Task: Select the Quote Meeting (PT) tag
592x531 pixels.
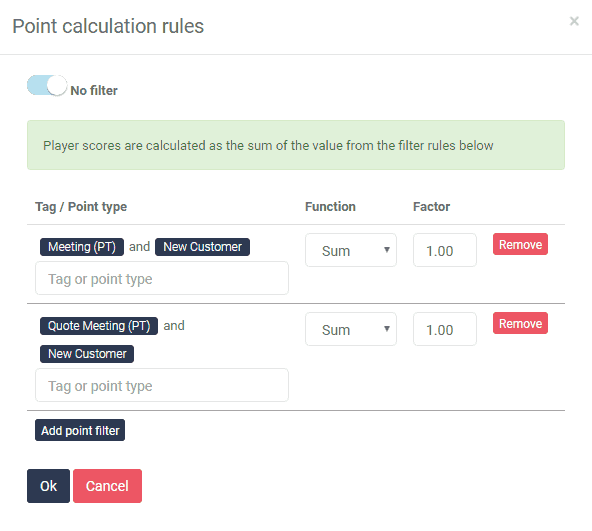Action: click(99, 326)
